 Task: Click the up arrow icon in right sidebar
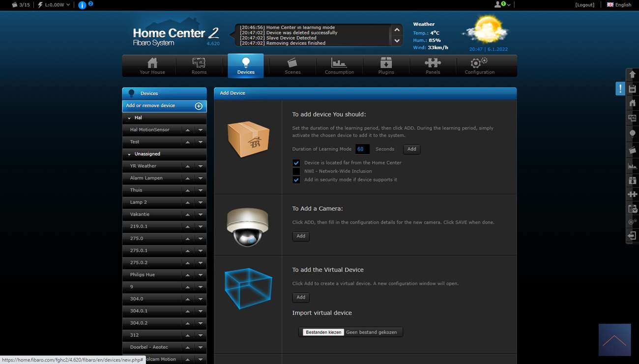click(x=633, y=74)
